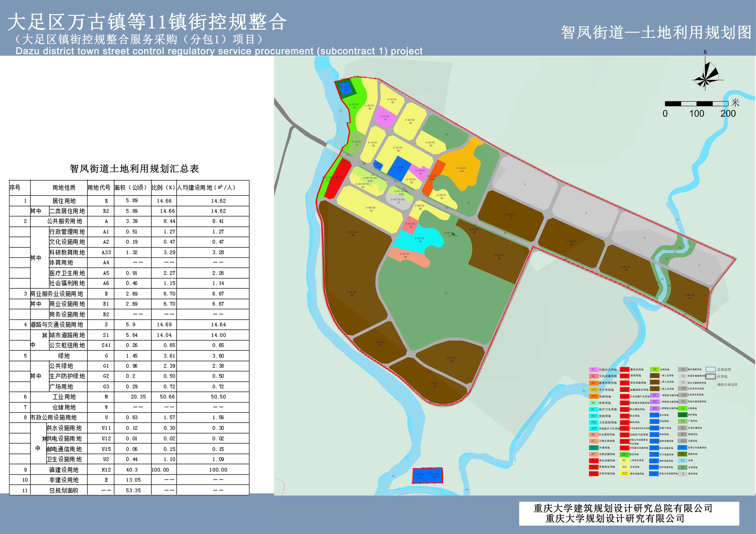The width and height of the screenshot is (756, 534).
Task: Click the 科研教育用地 row label
Action: pyautogui.click(x=67, y=252)
